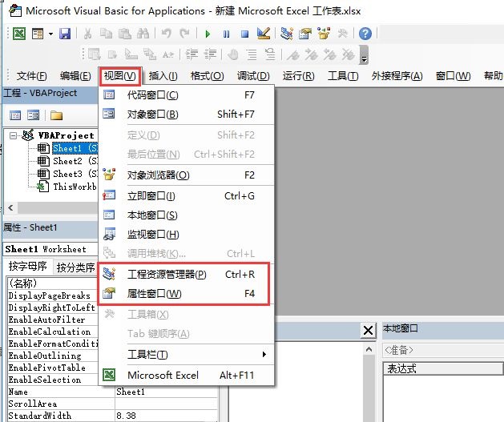Select Sheet1 in the project tree

75,148
